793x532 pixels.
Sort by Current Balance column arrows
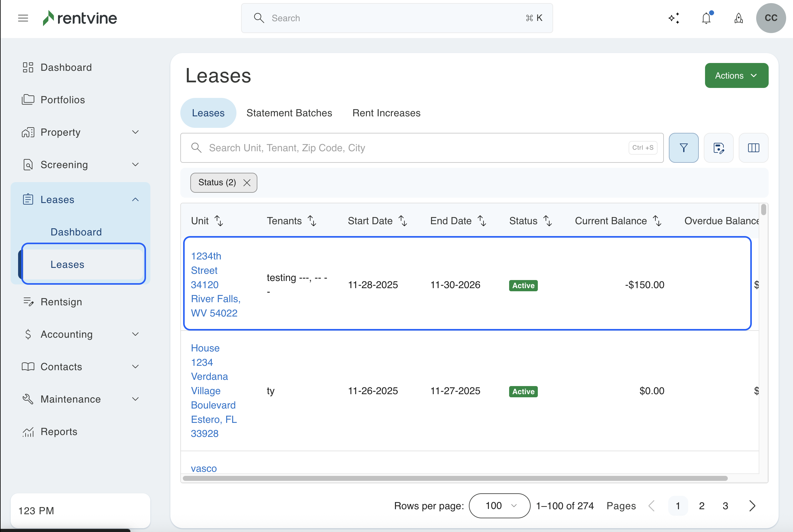click(657, 221)
